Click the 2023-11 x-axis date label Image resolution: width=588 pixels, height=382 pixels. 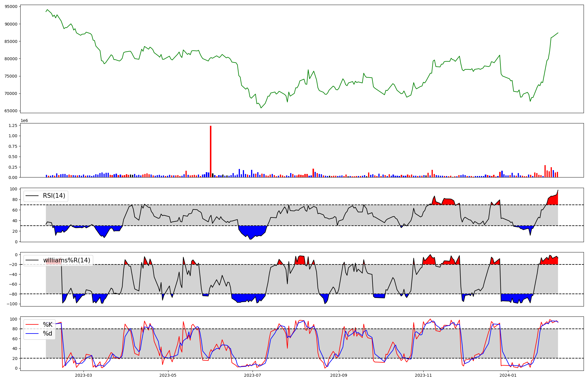(423, 375)
